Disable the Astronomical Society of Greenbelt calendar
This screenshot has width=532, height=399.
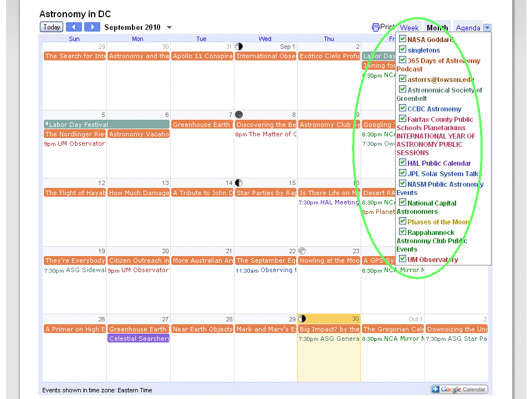coord(402,89)
